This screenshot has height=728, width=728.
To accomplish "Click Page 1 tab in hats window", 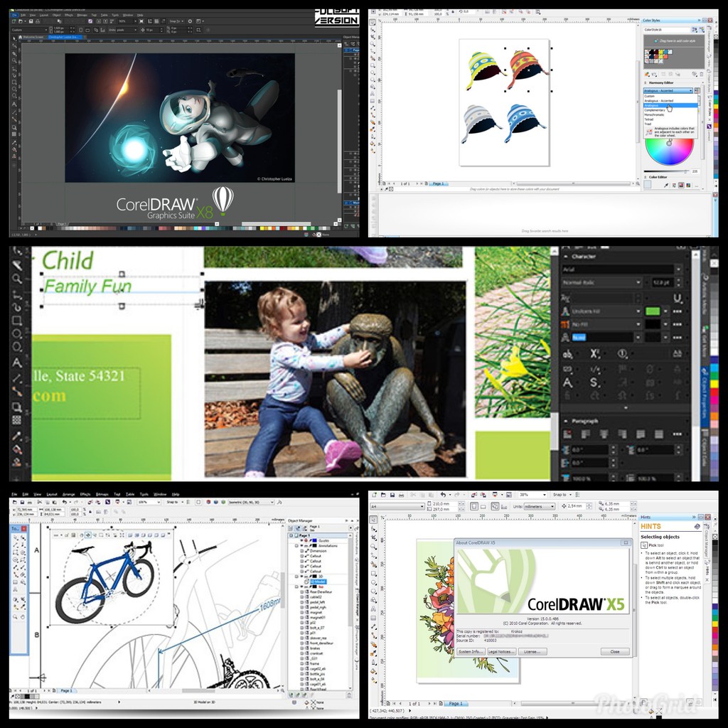I will pyautogui.click(x=438, y=184).
